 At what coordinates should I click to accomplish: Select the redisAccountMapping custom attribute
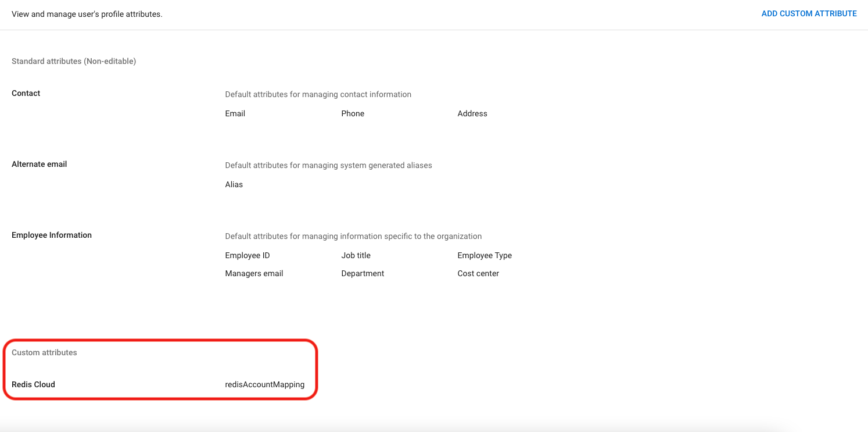(264, 384)
